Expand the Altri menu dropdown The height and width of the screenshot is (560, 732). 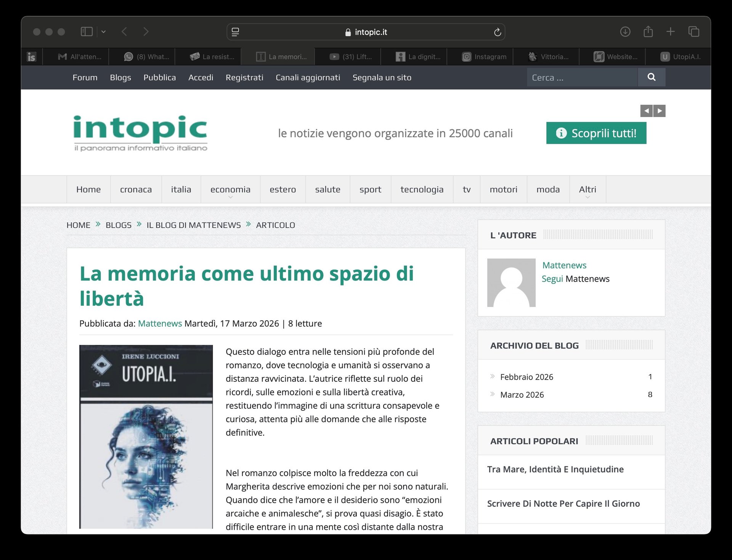click(x=587, y=190)
